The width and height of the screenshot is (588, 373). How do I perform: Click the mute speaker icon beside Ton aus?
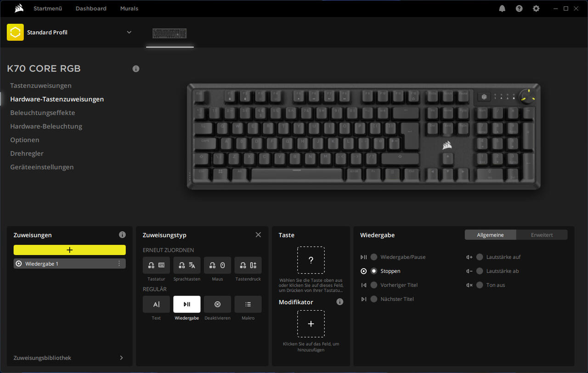point(469,285)
